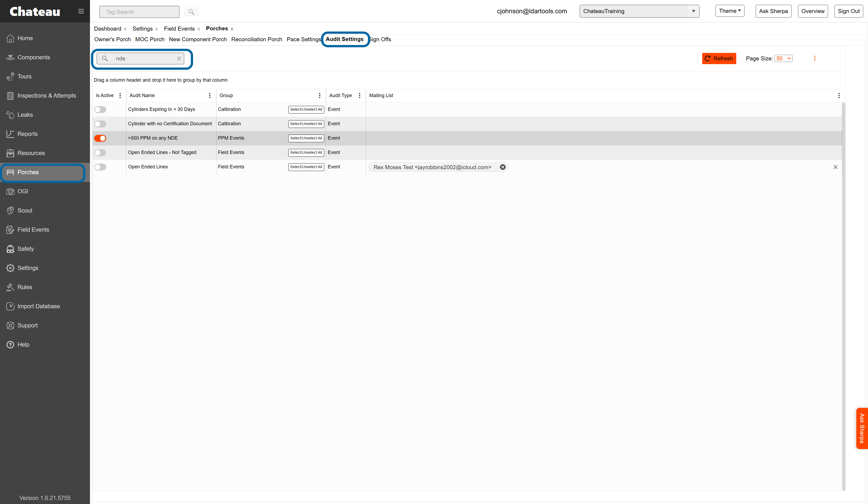Open the Leaks sidebar icon
868x504 pixels.
[10, 115]
